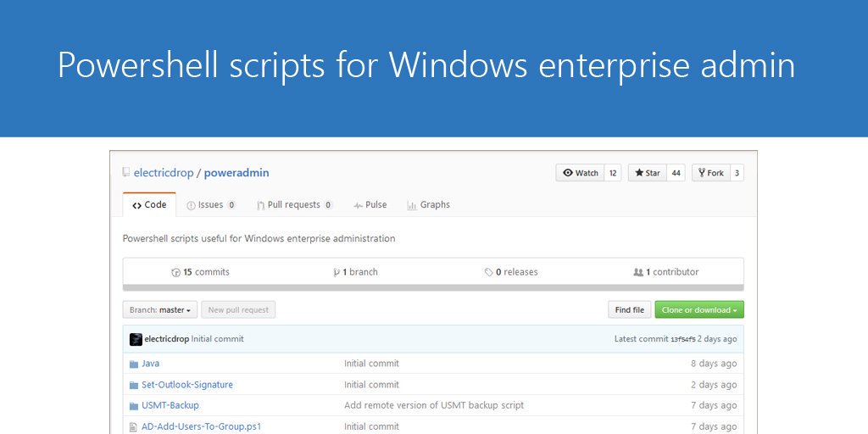This screenshot has height=434, width=868.
Task: Click the Watch button
Action: pyautogui.click(x=580, y=173)
